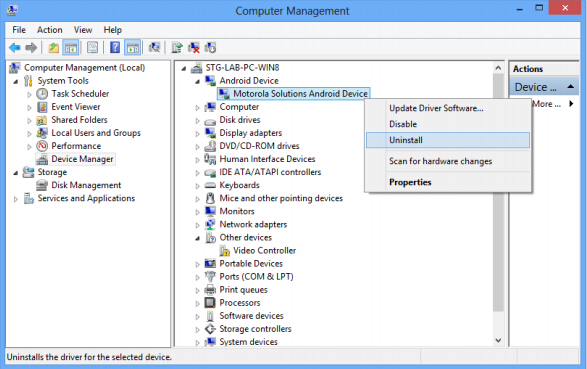This screenshot has height=369, width=587.
Task: Expand the Display adapters category
Action: pos(197,134)
